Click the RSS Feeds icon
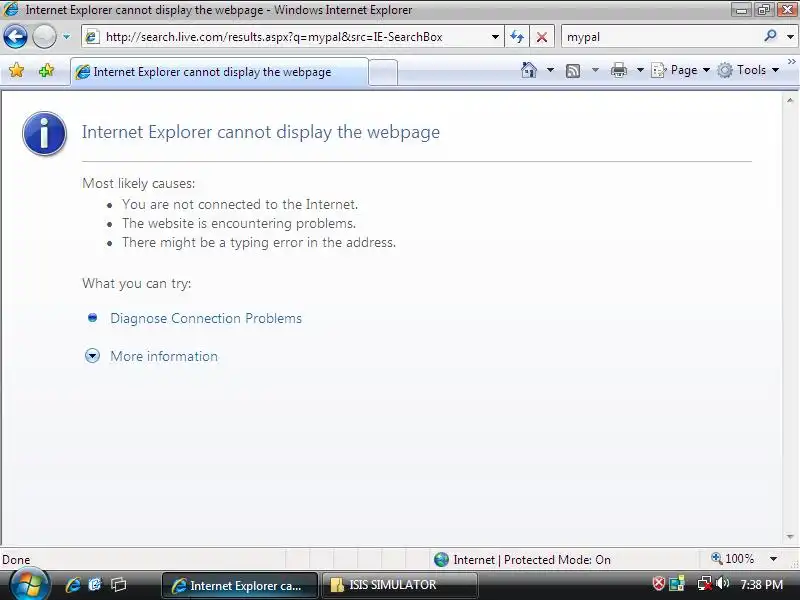 [573, 70]
